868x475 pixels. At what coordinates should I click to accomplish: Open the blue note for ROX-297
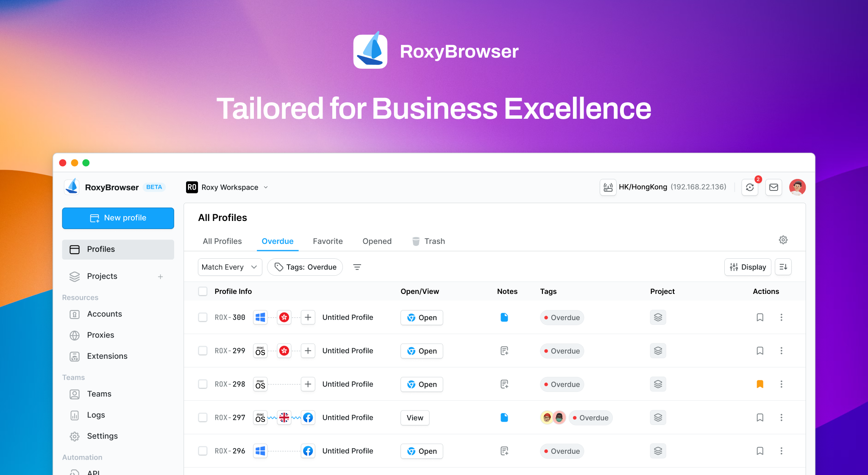504,418
